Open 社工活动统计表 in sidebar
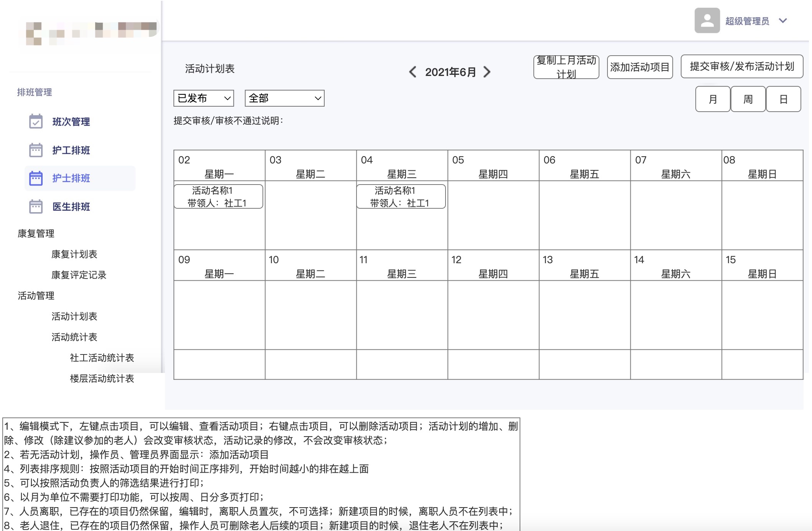The image size is (812, 531). click(x=102, y=358)
